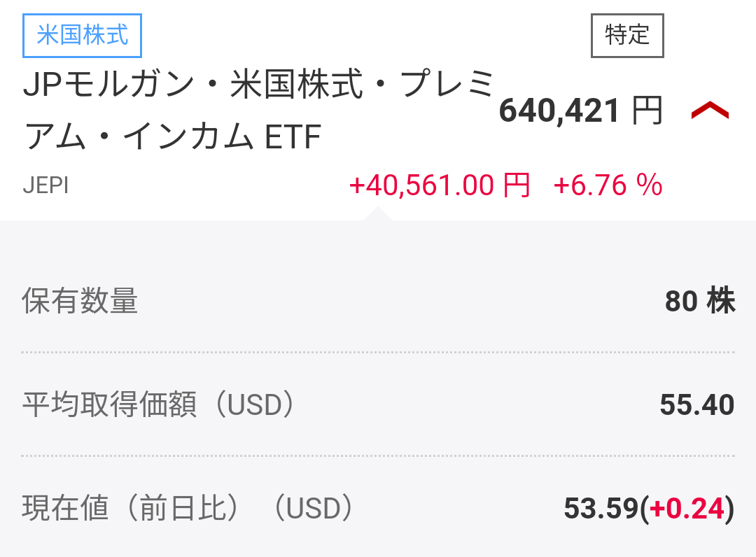Image resolution: width=756 pixels, height=557 pixels.
Task: Tap the +6.76 % gain percentage
Action: pos(608,185)
